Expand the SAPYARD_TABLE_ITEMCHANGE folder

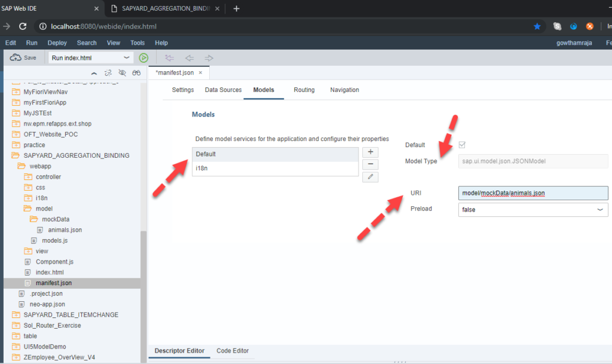(16, 315)
